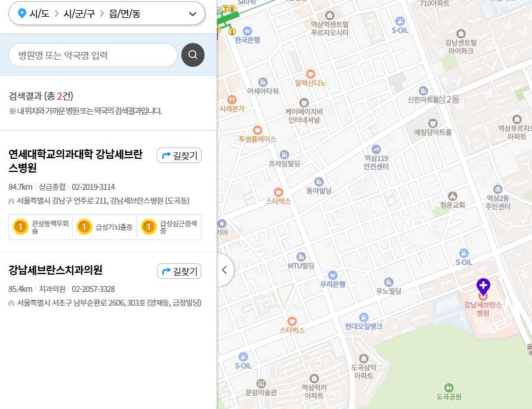The height and width of the screenshot is (409, 532).
Task: Click the 프라임빌딩 building icon on the map
Action: tap(284, 155)
